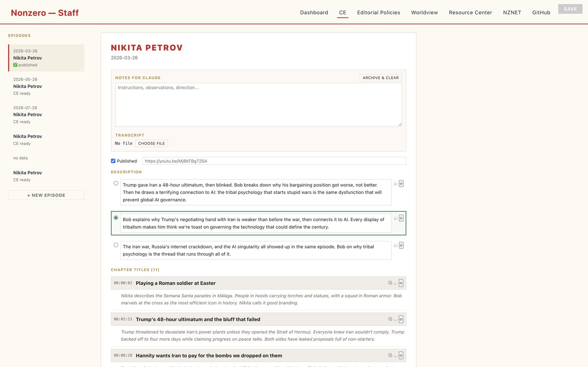Select the CE tab
This screenshot has width=588, height=367.
click(343, 13)
